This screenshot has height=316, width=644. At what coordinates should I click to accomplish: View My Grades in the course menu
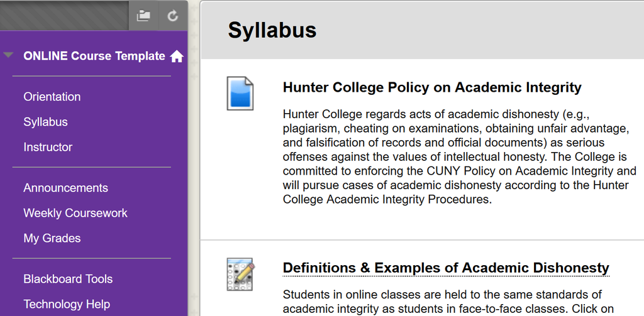coord(52,238)
